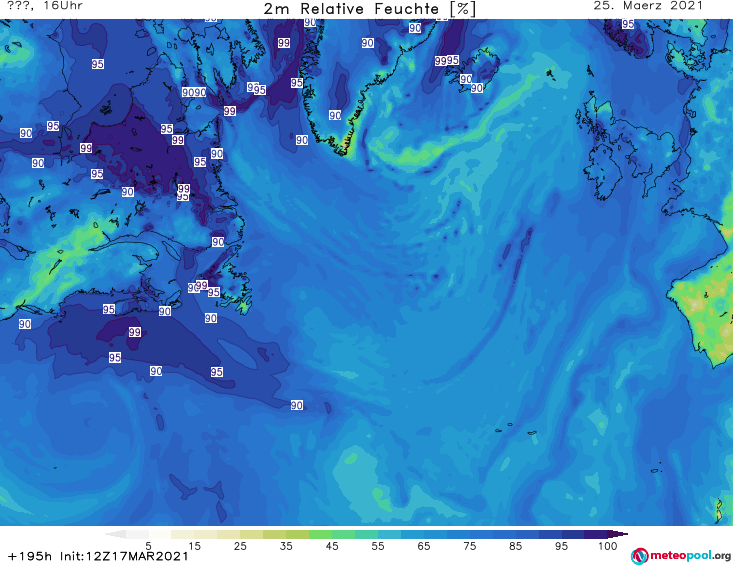Click the legend value "85"
Image resolution: width=733 pixels, height=566 pixels.
pyautogui.click(x=516, y=546)
